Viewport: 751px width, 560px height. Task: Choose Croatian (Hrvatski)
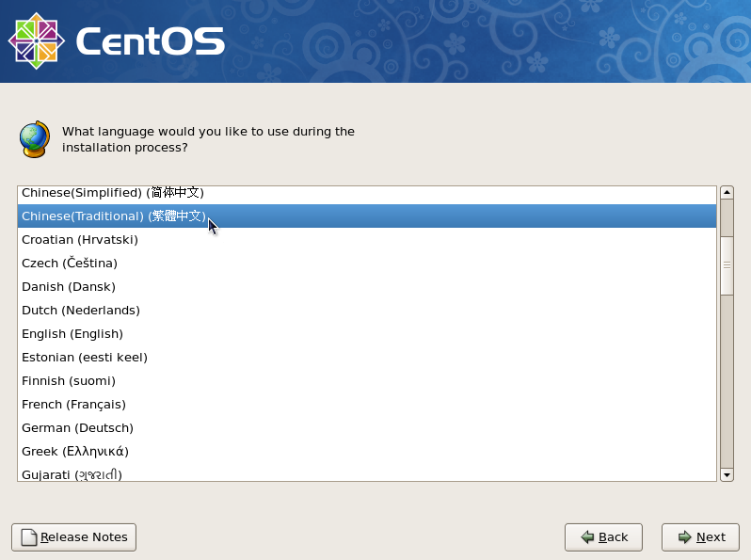coord(367,239)
